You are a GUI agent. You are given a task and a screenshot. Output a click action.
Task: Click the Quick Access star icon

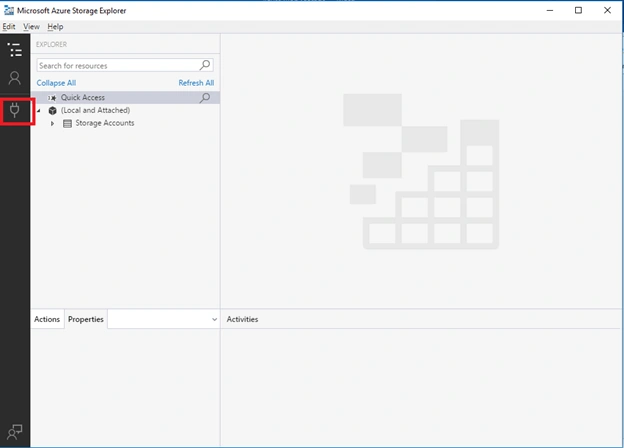pos(52,98)
